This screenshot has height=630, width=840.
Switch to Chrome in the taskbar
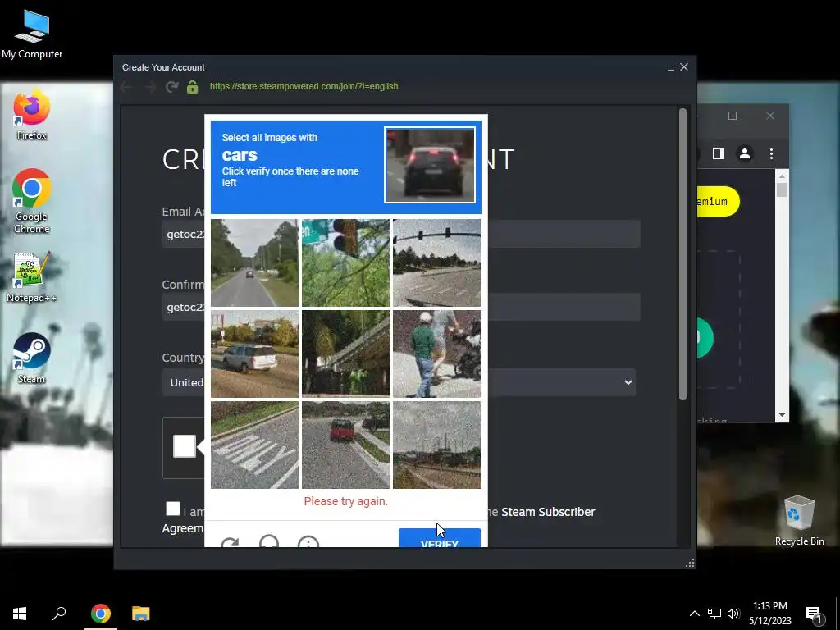100,614
